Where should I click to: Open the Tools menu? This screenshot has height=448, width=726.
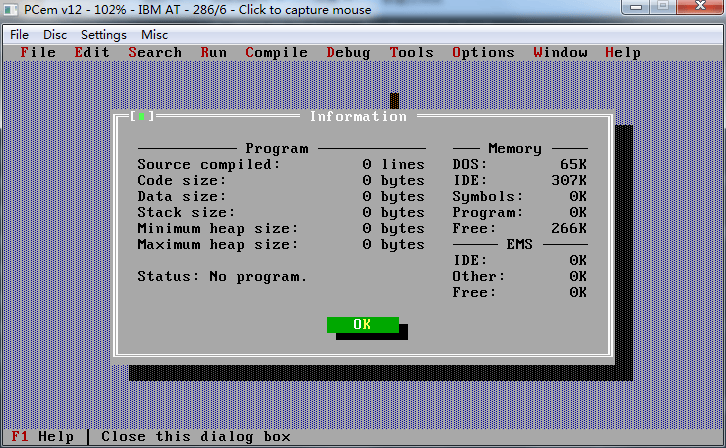point(412,53)
